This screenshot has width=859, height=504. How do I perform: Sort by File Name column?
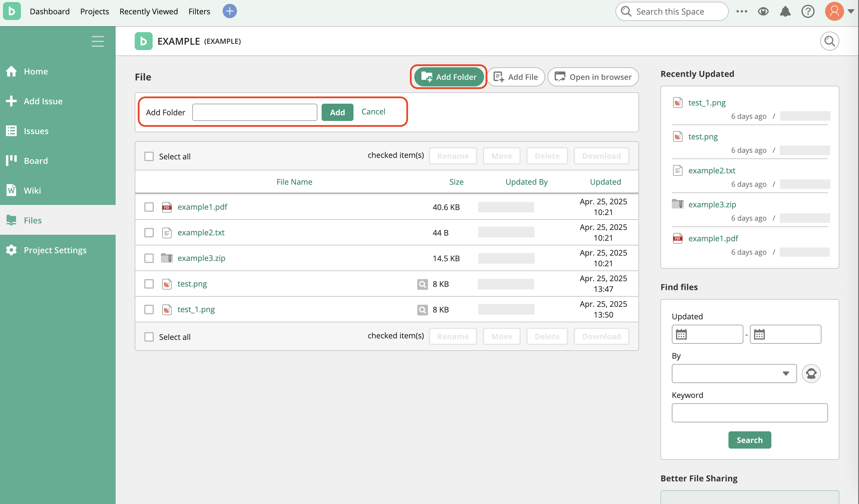pyautogui.click(x=294, y=182)
